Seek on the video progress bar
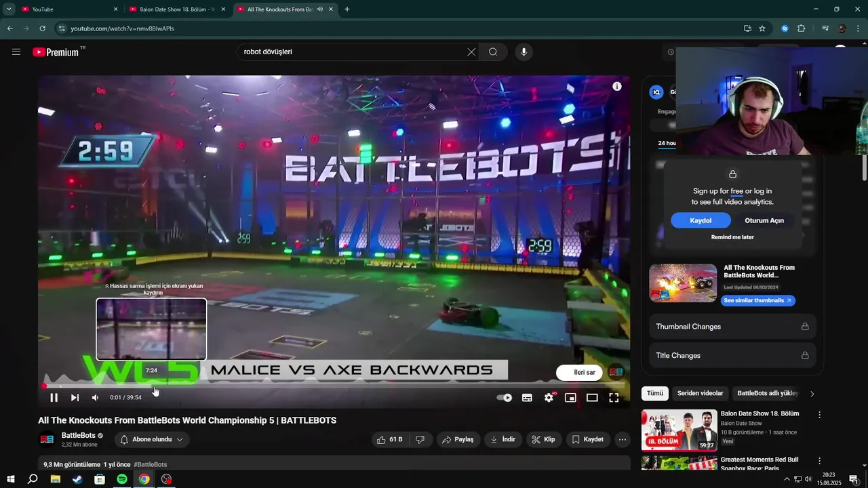Image resolution: width=868 pixels, height=488 pixels. (334, 386)
